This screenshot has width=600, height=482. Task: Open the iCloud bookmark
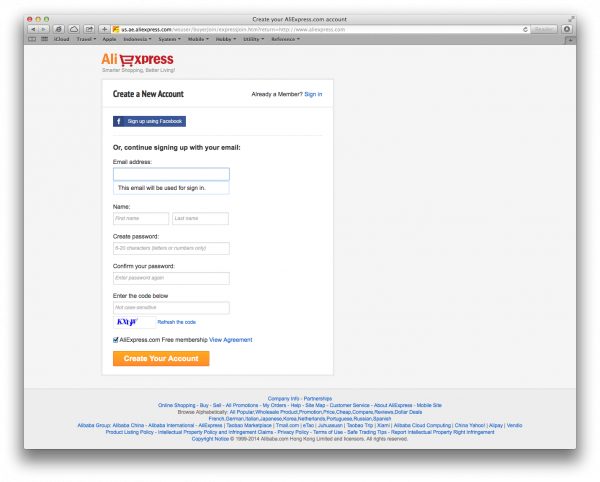pos(61,39)
